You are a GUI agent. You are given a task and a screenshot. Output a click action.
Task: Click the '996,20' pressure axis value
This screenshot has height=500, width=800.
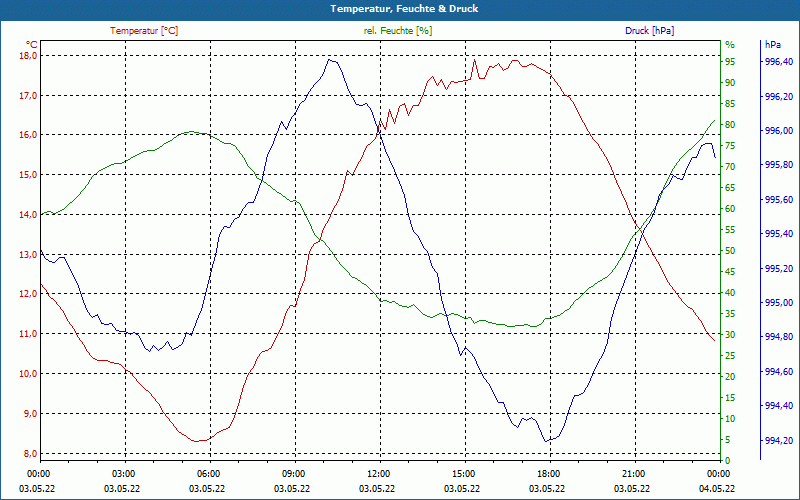[779, 96]
